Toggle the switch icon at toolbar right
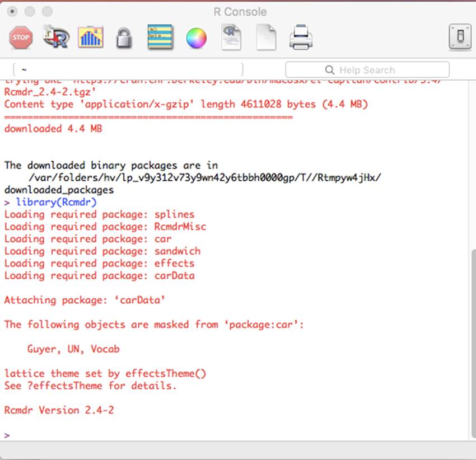This screenshot has width=476, height=460. coord(460,37)
